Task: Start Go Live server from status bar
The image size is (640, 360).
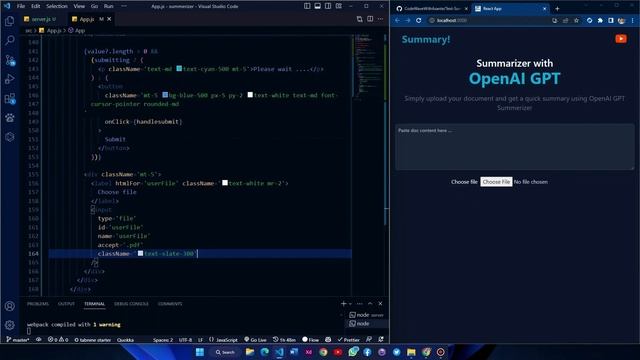Action: (256, 340)
